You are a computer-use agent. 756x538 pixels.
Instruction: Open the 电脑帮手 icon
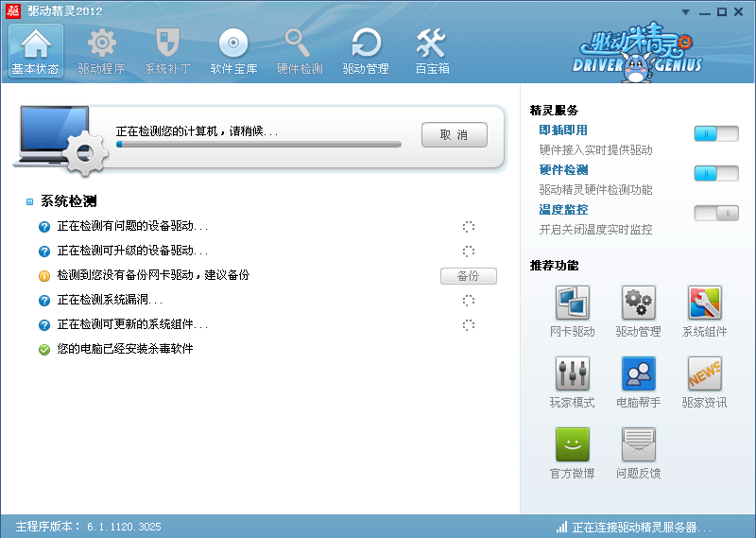click(x=639, y=373)
